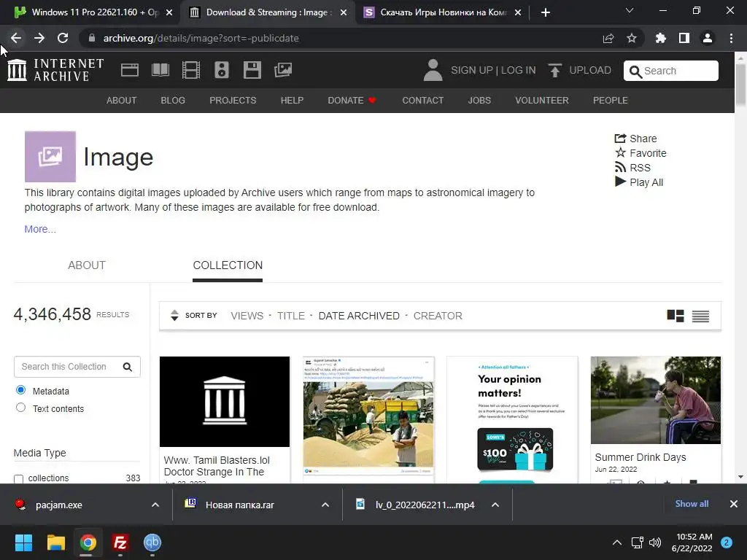The width and height of the screenshot is (747, 560).
Task: Click the page vertical scrollbar thumb
Action: pyautogui.click(x=740, y=84)
